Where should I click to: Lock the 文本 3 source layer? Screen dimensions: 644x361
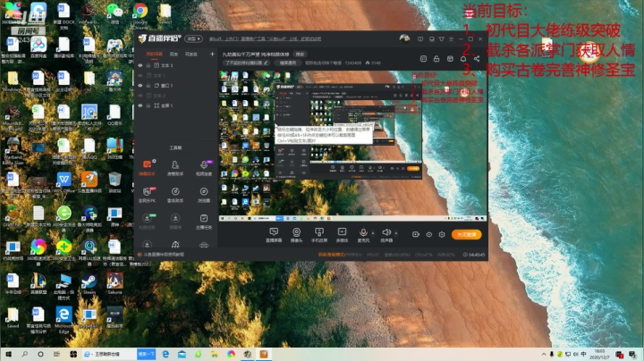148,65
